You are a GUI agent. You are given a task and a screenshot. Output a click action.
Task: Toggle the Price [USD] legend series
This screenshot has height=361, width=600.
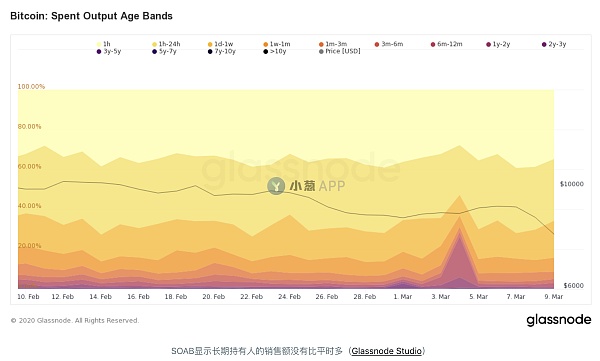pyautogui.click(x=339, y=51)
